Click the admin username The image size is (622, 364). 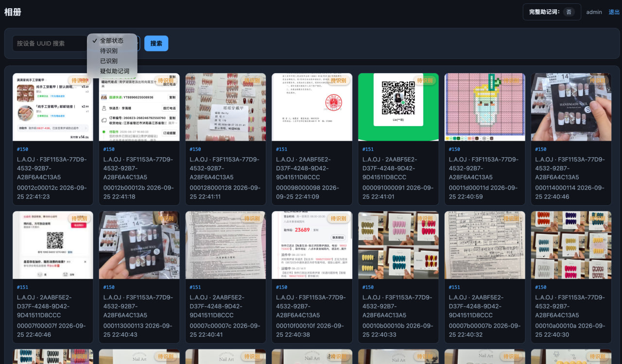tap(594, 12)
